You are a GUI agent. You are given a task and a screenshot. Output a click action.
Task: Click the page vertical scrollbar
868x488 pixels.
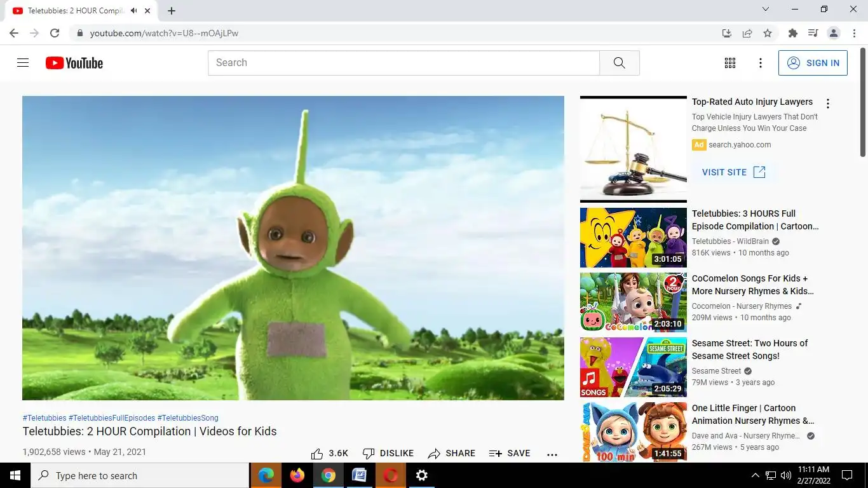863,102
